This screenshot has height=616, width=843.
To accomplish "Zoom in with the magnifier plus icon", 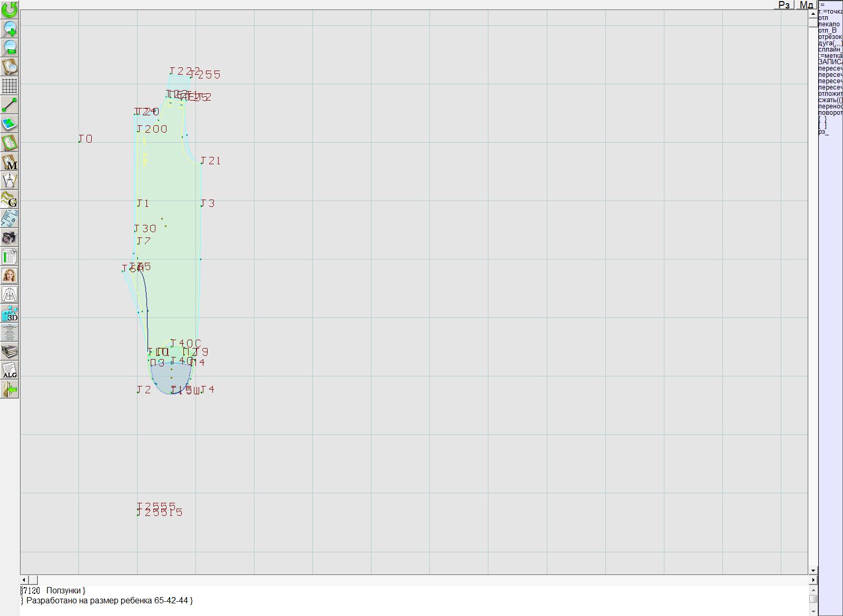I will (9, 29).
